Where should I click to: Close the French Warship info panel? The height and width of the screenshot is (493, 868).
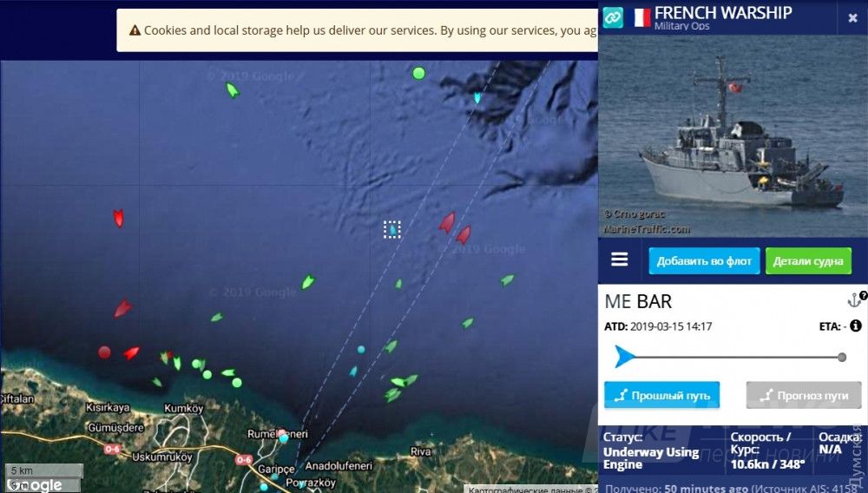(x=852, y=17)
